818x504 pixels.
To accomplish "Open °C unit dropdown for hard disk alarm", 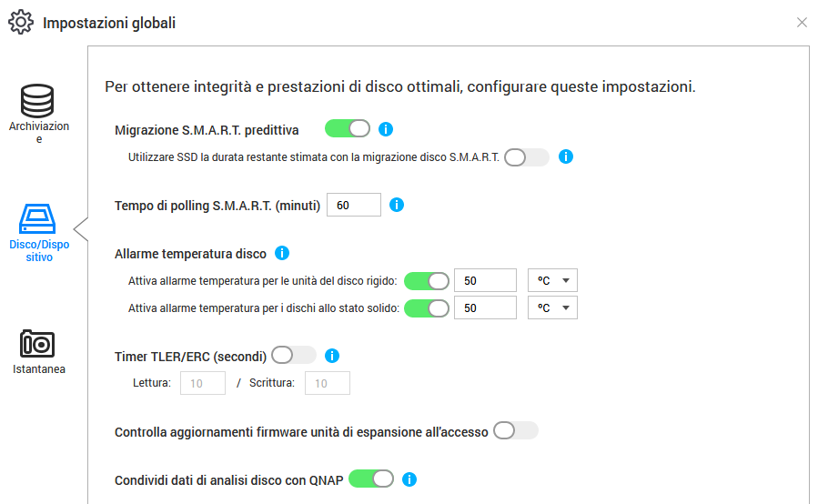I will point(552,280).
